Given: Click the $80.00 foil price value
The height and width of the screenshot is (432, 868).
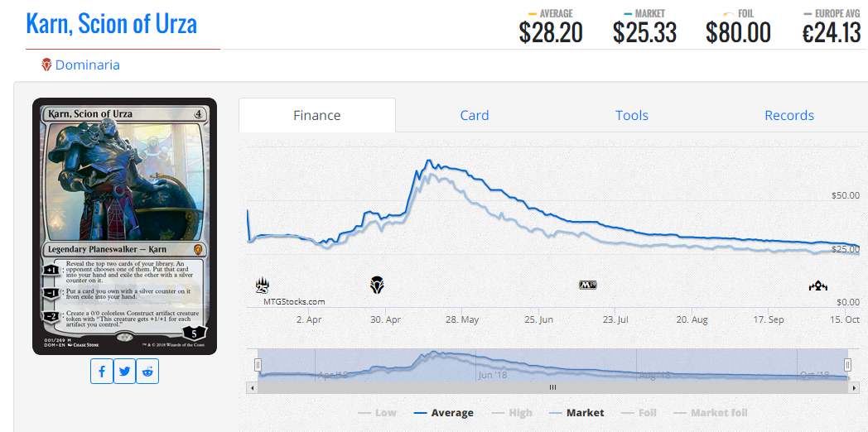Looking at the screenshot, I should tap(739, 32).
